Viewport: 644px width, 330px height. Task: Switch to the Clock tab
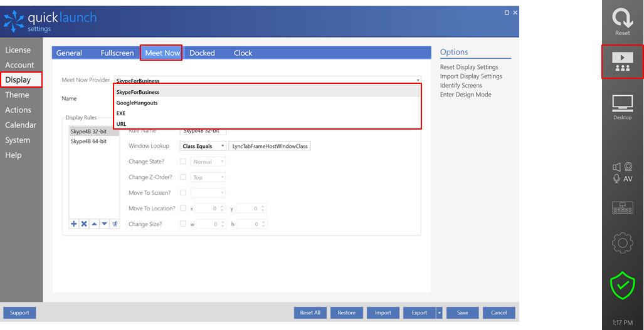click(243, 53)
